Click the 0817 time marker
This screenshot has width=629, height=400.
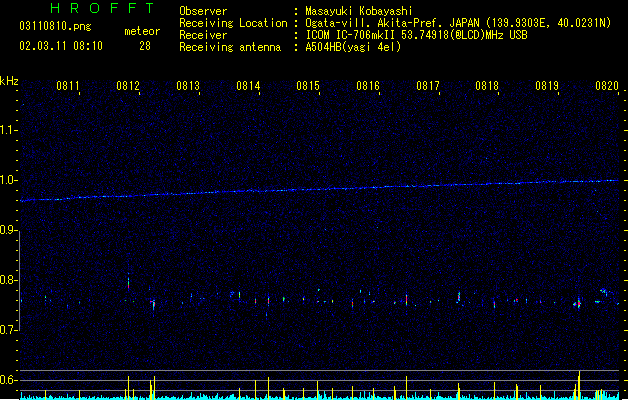click(x=428, y=86)
